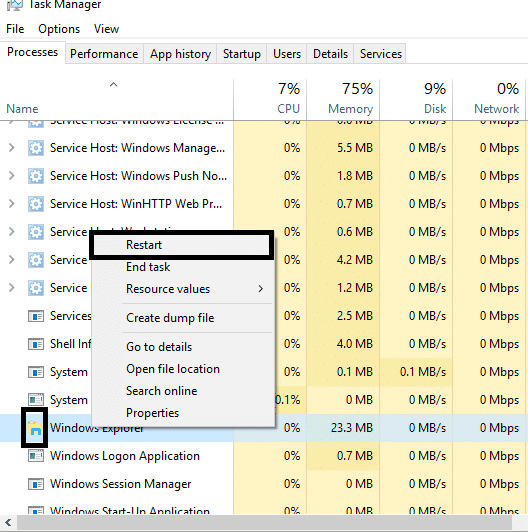Click the 1.8 MB memory value

355,176
